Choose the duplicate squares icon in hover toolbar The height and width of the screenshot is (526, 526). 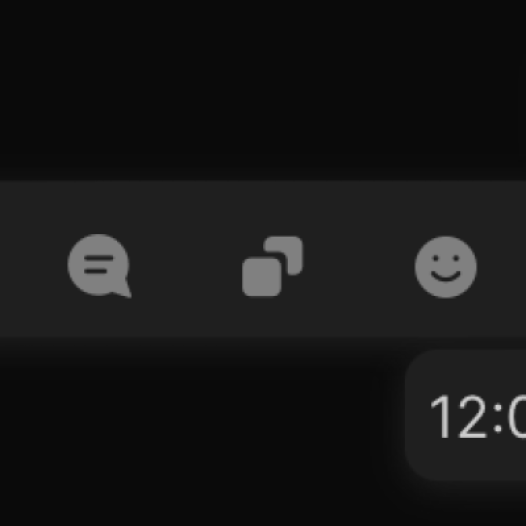point(272,266)
